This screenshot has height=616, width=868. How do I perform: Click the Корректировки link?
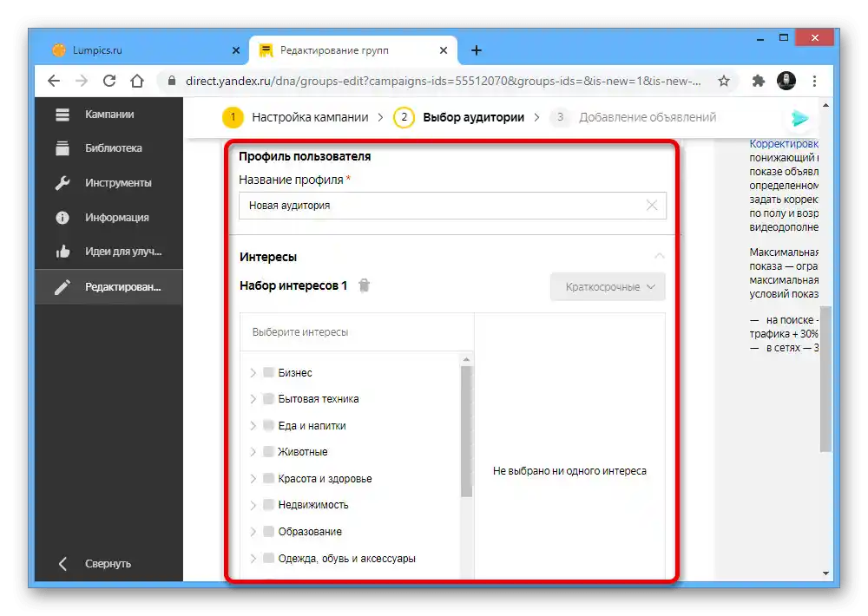pyautogui.click(x=783, y=144)
